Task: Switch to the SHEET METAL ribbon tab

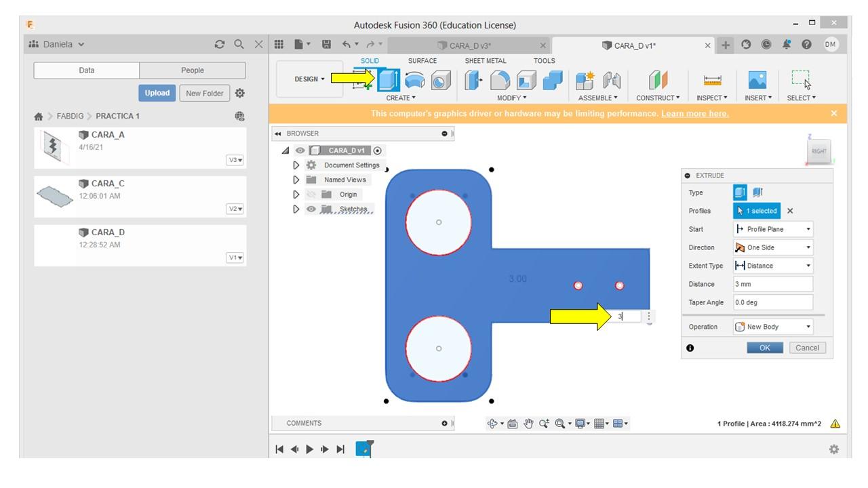Action: click(486, 61)
